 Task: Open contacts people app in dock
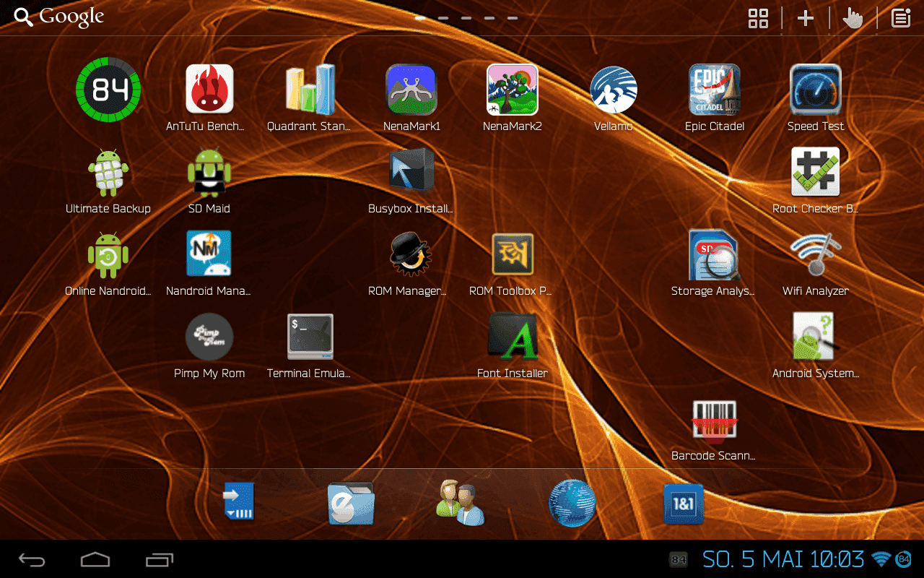pos(461,503)
